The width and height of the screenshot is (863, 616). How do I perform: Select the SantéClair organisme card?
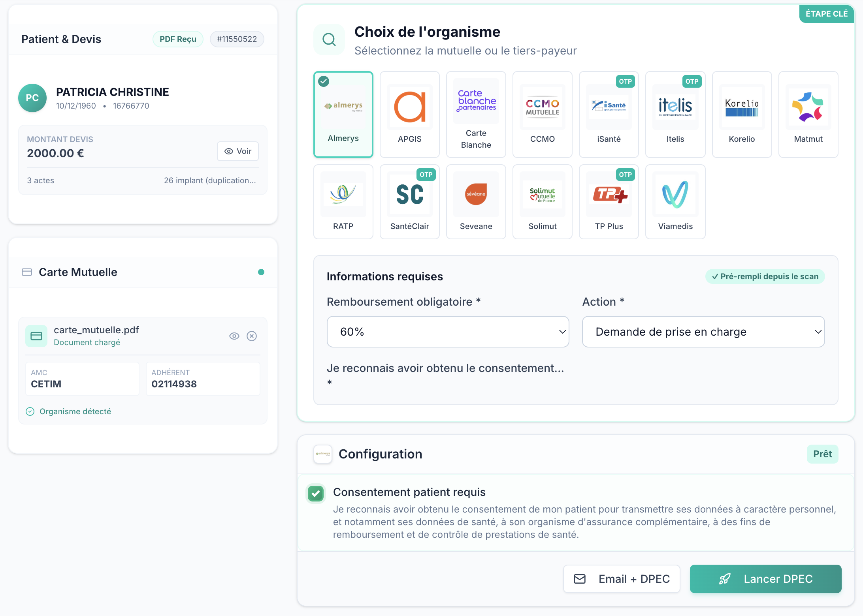(x=410, y=202)
